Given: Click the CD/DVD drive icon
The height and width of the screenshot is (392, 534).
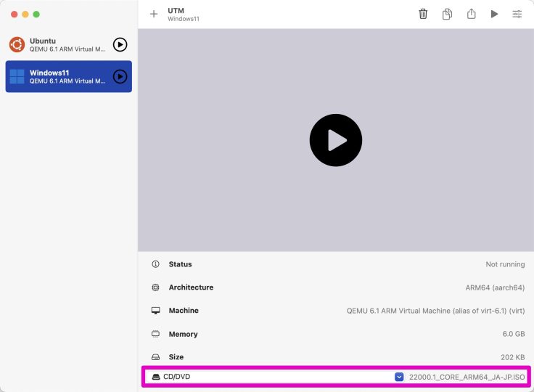Looking at the screenshot, I should (156, 377).
